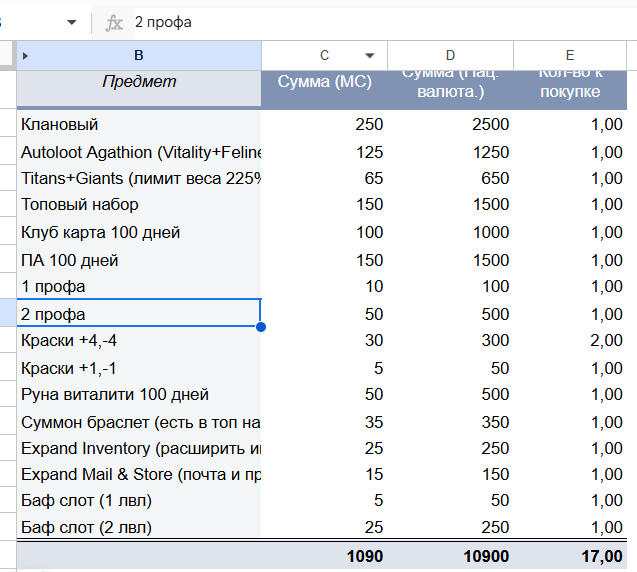Screen dimensions: 637x572
Task: Select the "Клановый" cell
Action: point(139,124)
